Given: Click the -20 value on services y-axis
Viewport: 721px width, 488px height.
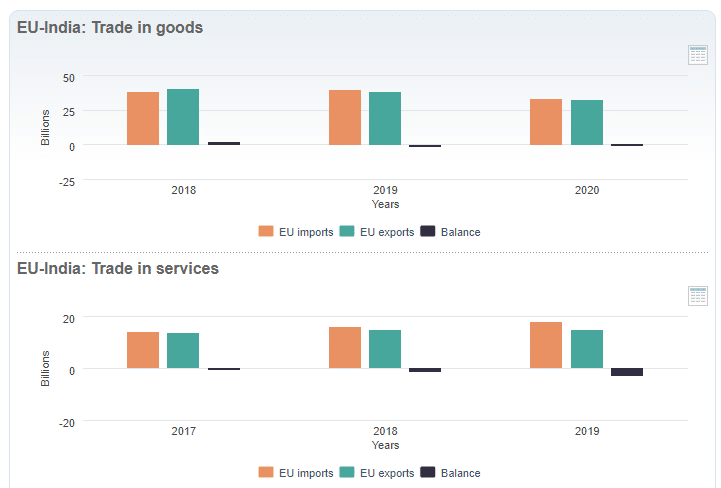Looking at the screenshot, I should click(x=67, y=423).
